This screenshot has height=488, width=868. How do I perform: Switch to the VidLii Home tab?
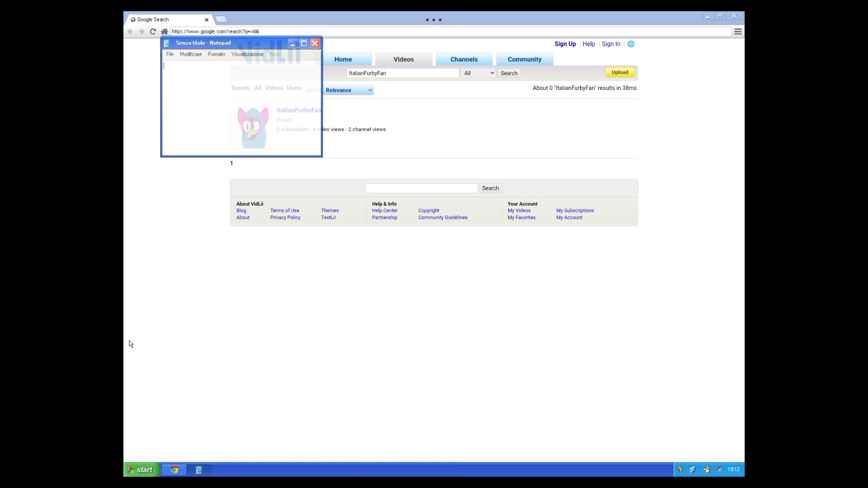coord(343,59)
